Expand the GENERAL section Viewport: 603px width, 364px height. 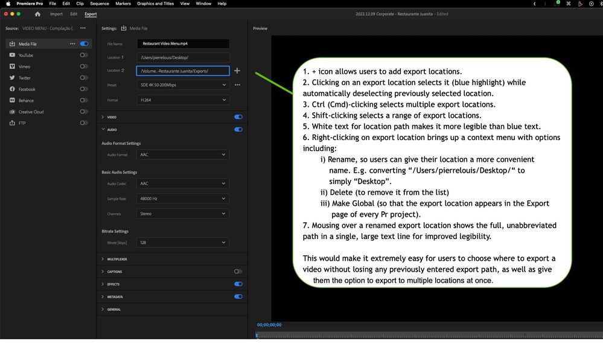(x=103, y=309)
